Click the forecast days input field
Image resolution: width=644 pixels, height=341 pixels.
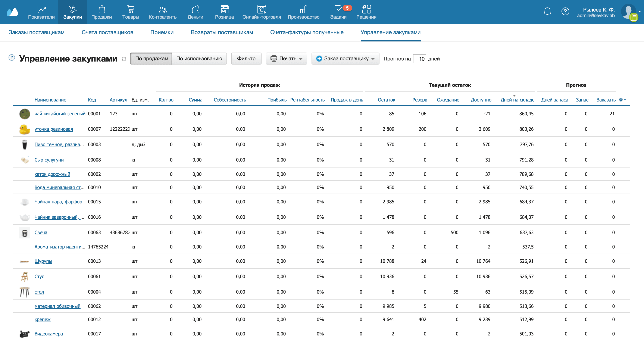(x=419, y=59)
